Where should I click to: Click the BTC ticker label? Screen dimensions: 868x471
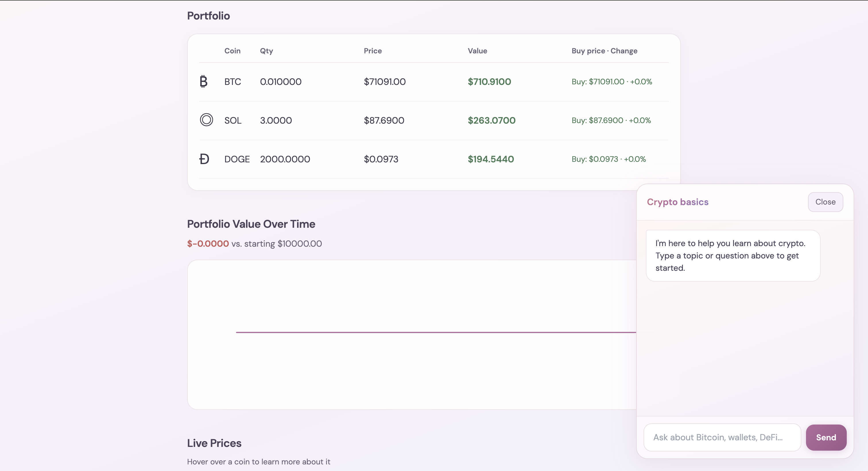coord(232,82)
